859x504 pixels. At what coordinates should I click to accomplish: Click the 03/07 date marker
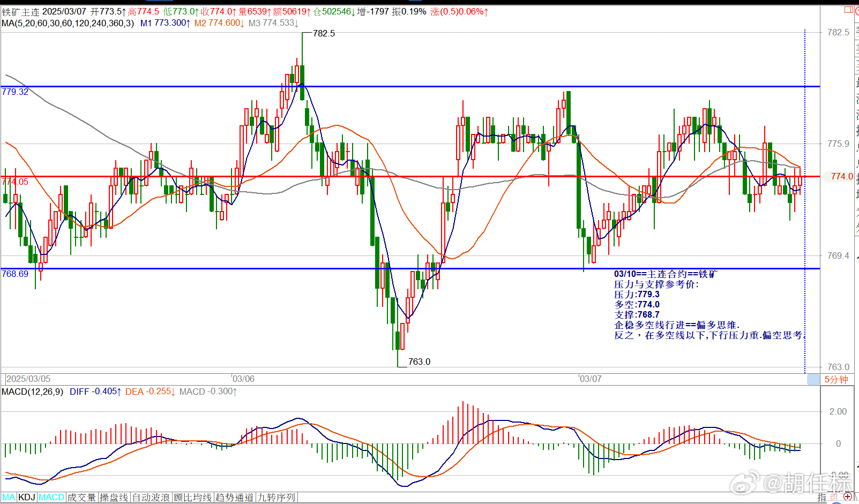click(x=591, y=379)
